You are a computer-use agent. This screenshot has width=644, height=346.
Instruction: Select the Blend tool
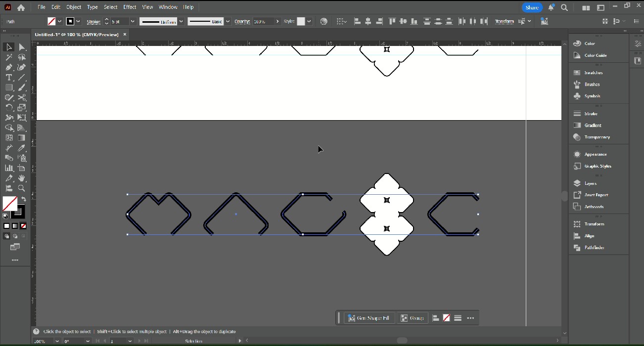pyautogui.click(x=9, y=158)
